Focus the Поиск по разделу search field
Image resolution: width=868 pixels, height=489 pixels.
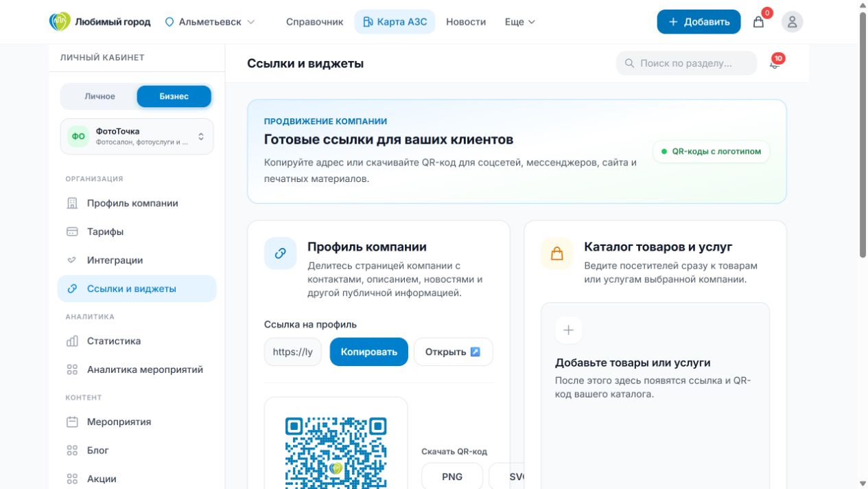tap(686, 63)
